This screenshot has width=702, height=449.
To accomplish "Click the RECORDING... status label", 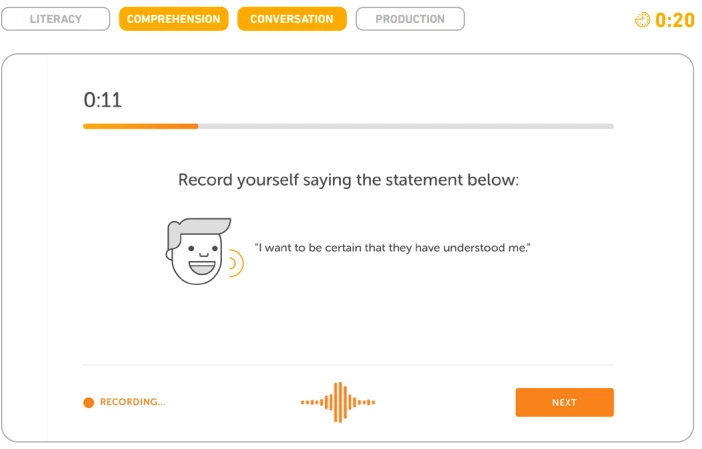I will tap(133, 402).
